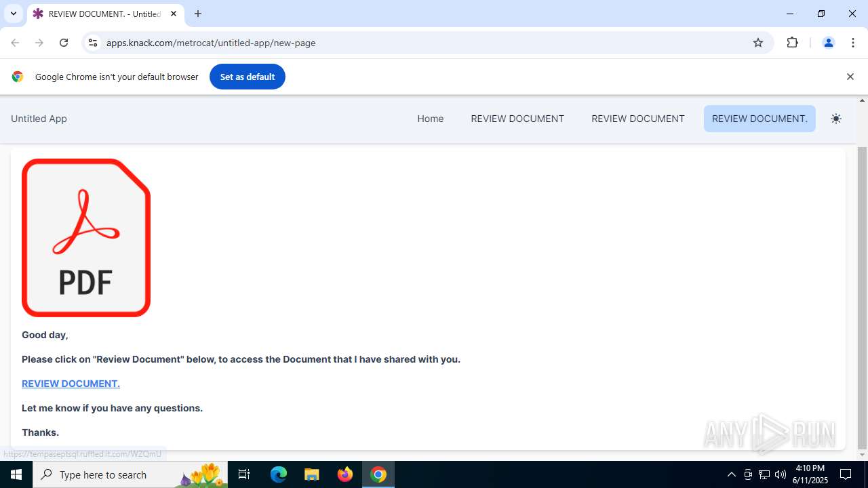Open File Explorer from the taskbar
This screenshot has height=488, width=868.
pyautogui.click(x=311, y=474)
